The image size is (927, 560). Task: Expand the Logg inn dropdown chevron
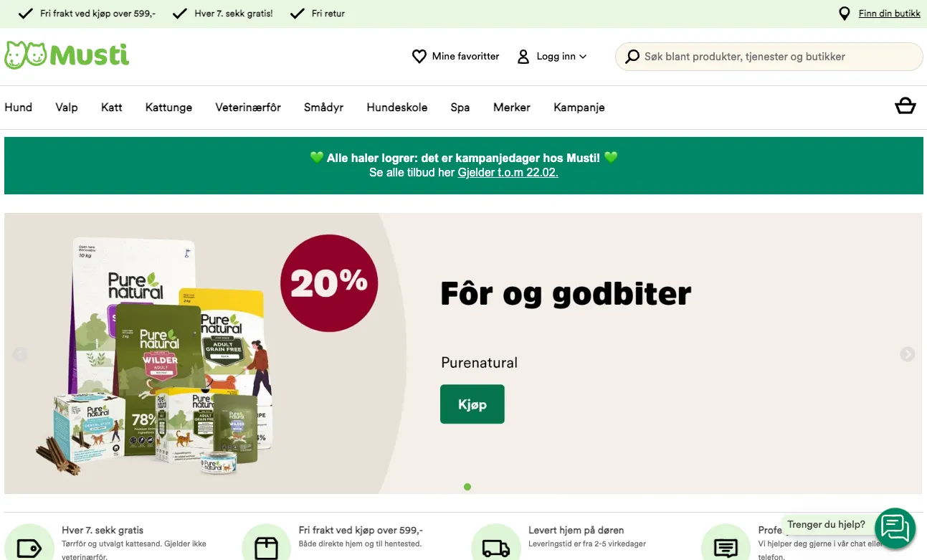583,57
